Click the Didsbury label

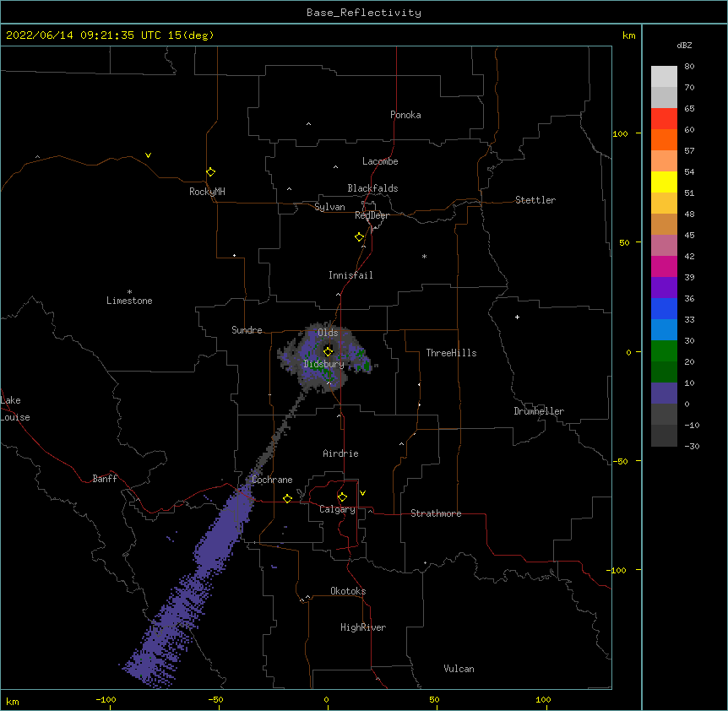pos(324,364)
